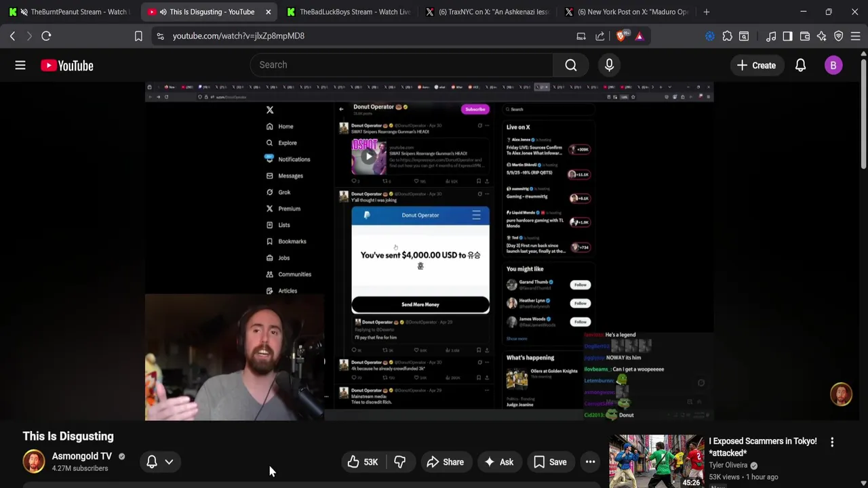The width and height of the screenshot is (868, 488).
Task: Click the 53K views 1 hour ago text
Action: (743, 477)
